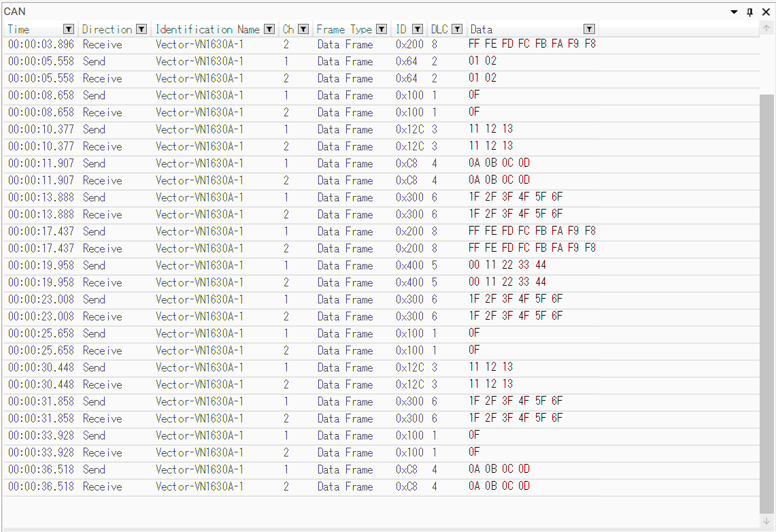776x532 pixels.
Task: Open the Direction column filter icon
Action: (x=141, y=29)
